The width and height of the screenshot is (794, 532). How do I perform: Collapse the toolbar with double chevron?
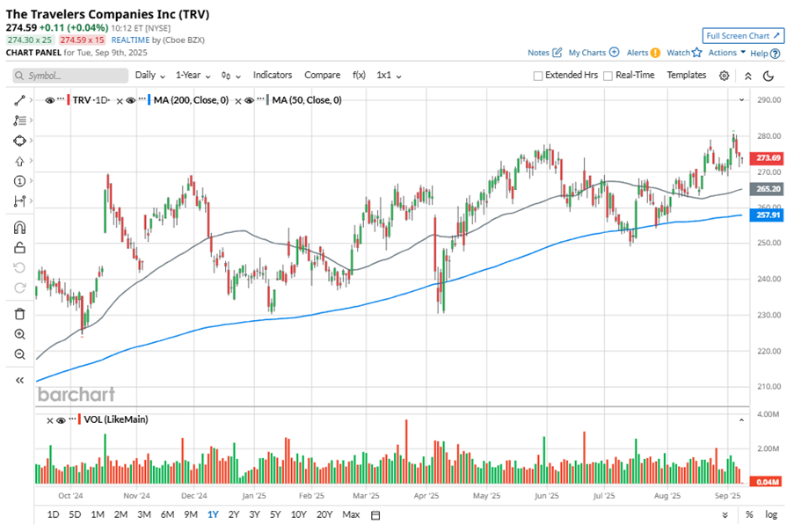point(748,76)
